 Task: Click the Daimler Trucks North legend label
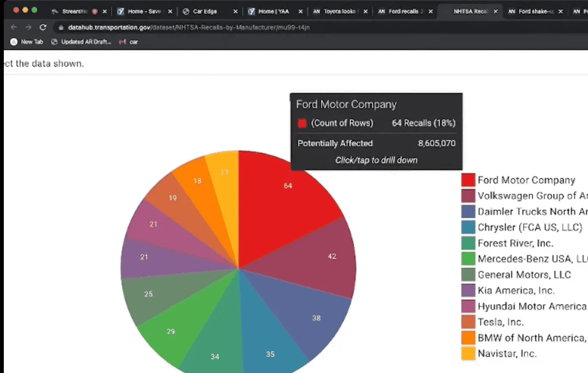click(533, 212)
